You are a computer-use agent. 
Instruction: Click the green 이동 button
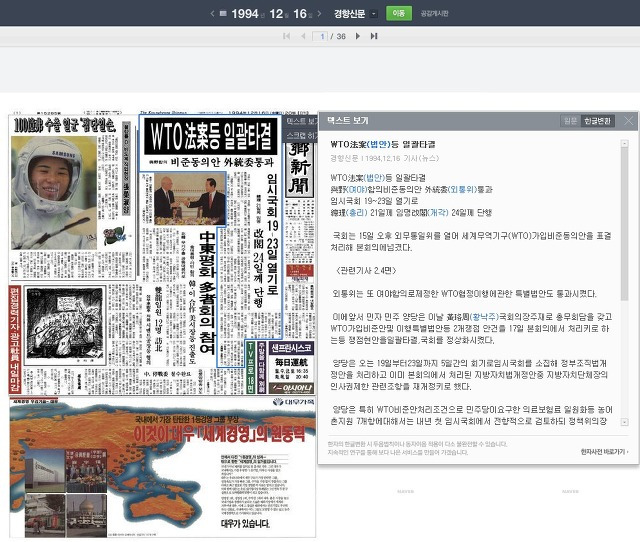point(399,13)
